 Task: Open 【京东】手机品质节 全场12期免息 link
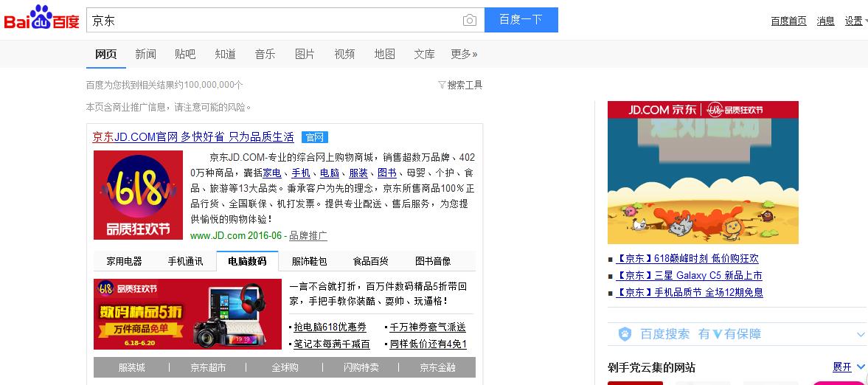coord(690,292)
